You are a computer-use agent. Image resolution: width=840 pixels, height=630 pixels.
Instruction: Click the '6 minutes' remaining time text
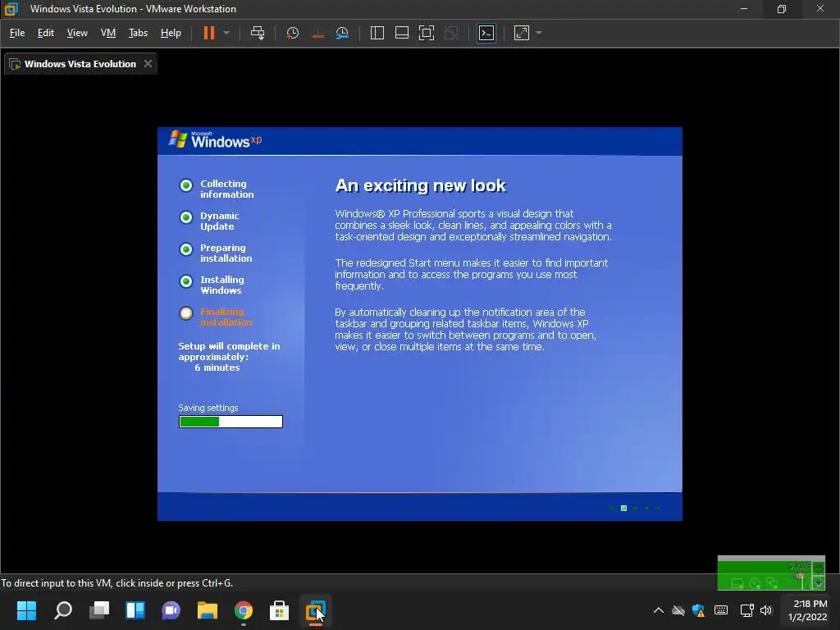point(217,367)
